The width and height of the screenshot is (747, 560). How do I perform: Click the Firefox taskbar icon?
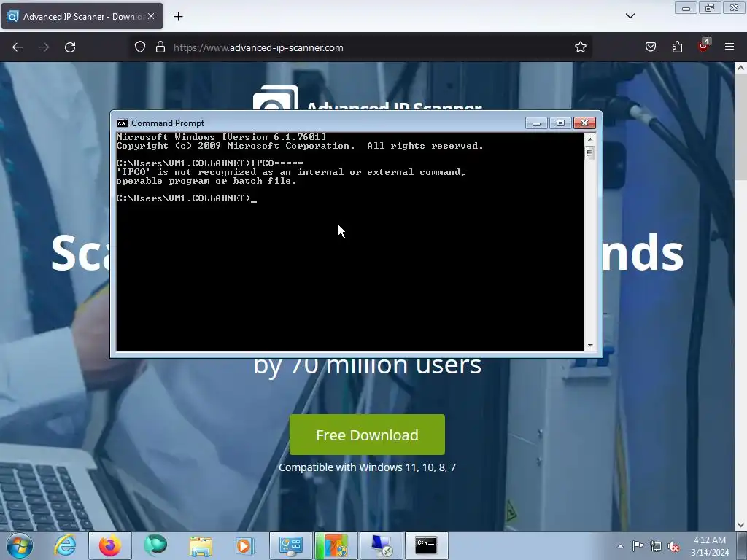click(109, 545)
